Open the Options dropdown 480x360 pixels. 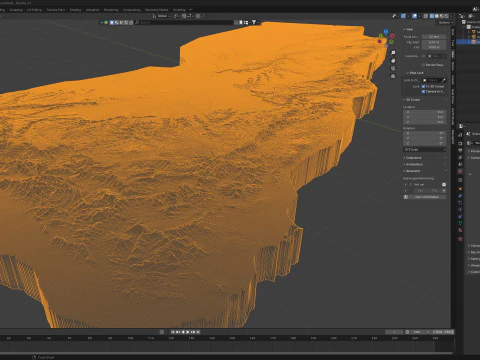click(445, 22)
